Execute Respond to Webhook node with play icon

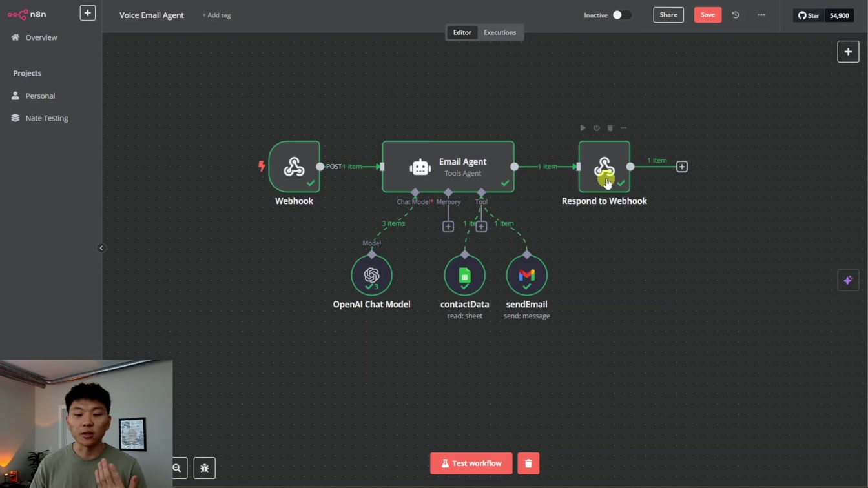[x=583, y=128]
